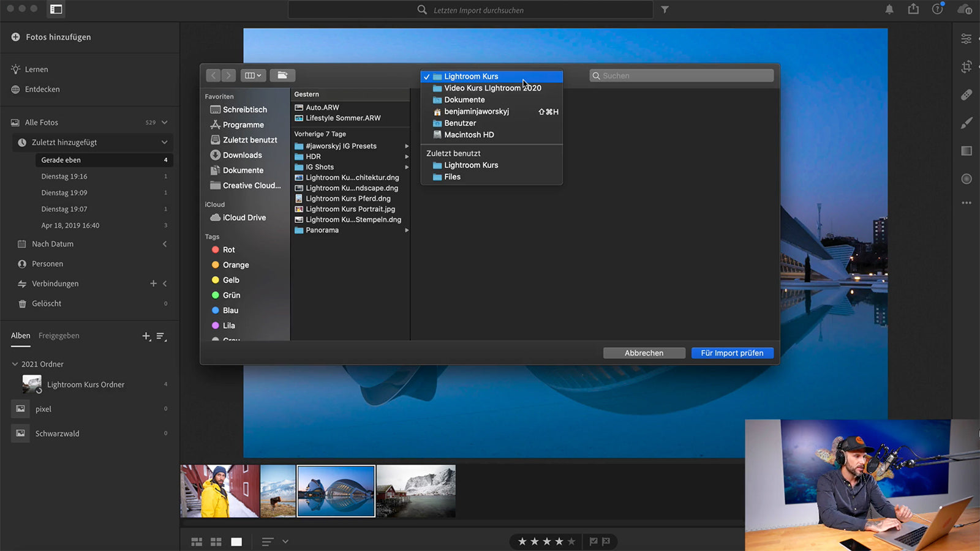Switch to square grid view icon

pos(216,542)
